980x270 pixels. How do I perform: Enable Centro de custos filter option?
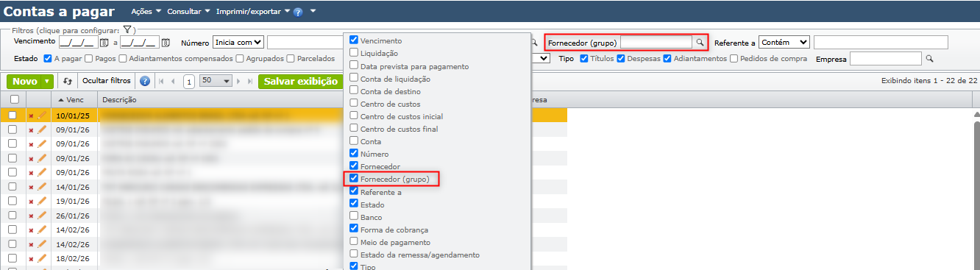(354, 104)
